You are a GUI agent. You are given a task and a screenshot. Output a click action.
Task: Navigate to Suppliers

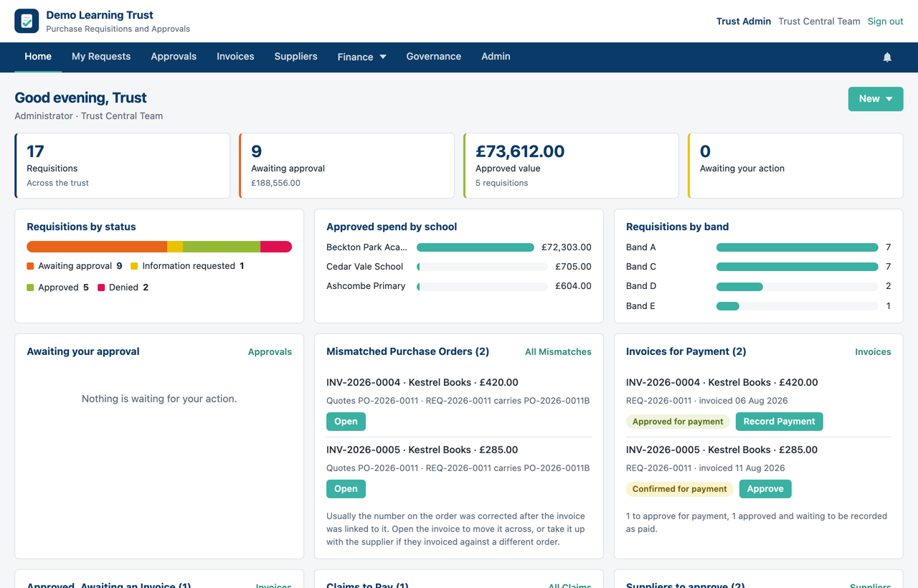pos(295,57)
